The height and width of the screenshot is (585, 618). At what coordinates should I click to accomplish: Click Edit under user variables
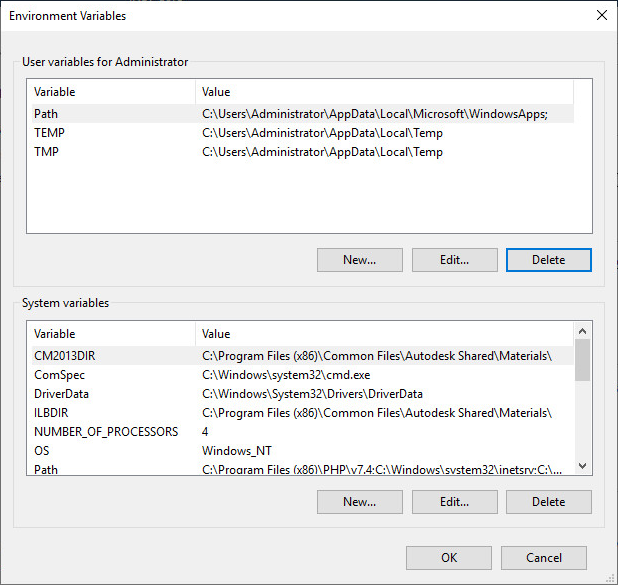coord(454,260)
